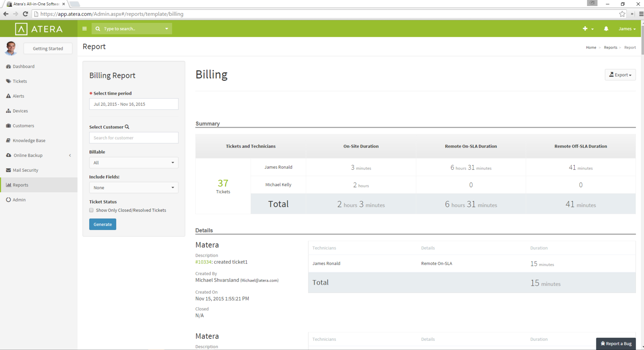This screenshot has width=644, height=350.
Task: Click the Remote On-SLA details cell
Action: pyautogui.click(x=437, y=264)
